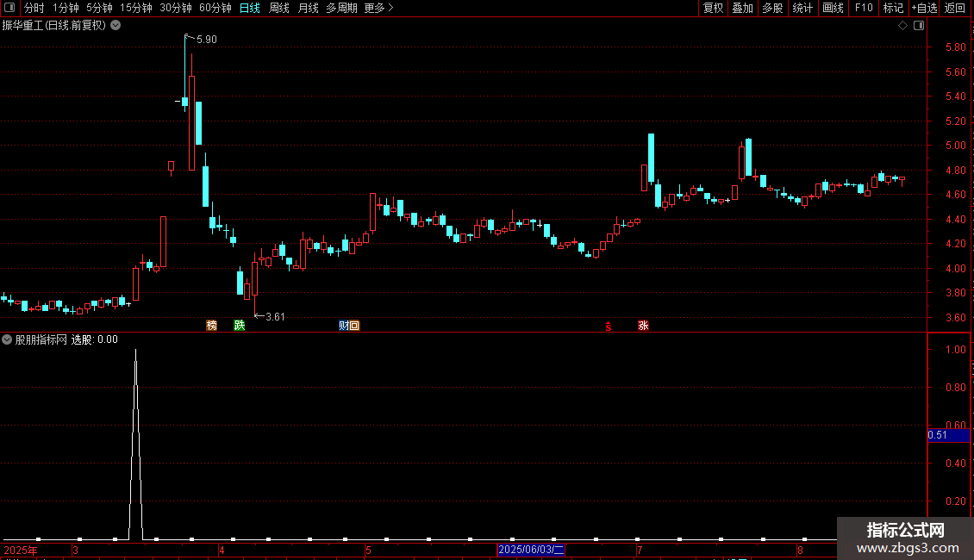This screenshot has width=974, height=560.
Task: Activate the 画线 drawing tools
Action: click(x=833, y=8)
